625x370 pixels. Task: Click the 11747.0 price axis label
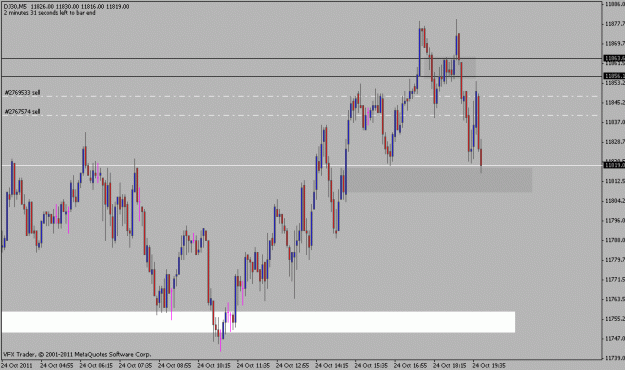point(615,339)
